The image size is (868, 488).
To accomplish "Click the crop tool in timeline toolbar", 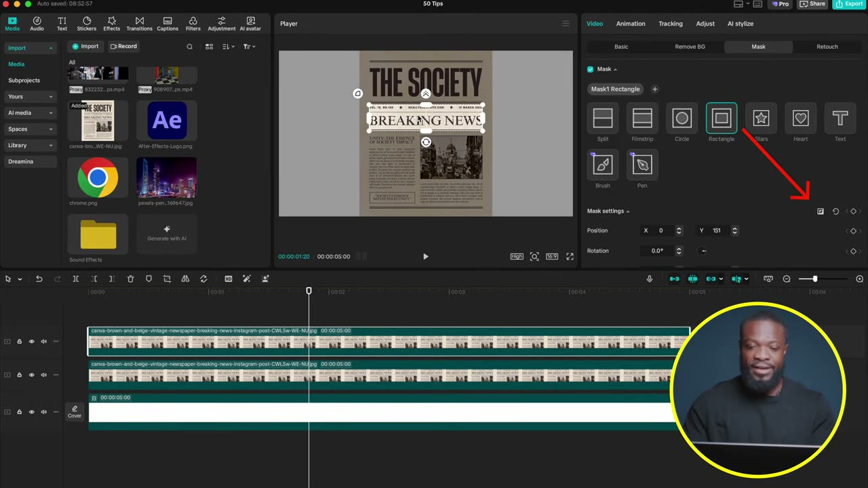I will point(167,279).
